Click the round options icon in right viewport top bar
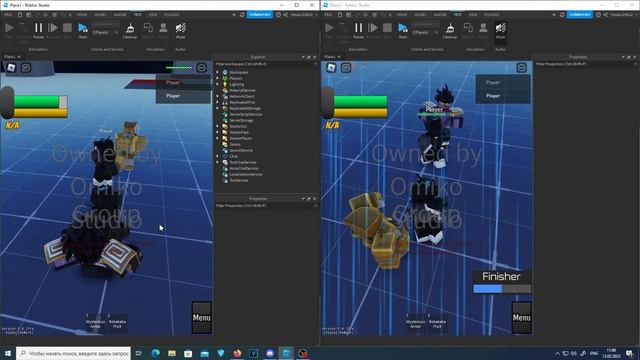 (x=522, y=67)
